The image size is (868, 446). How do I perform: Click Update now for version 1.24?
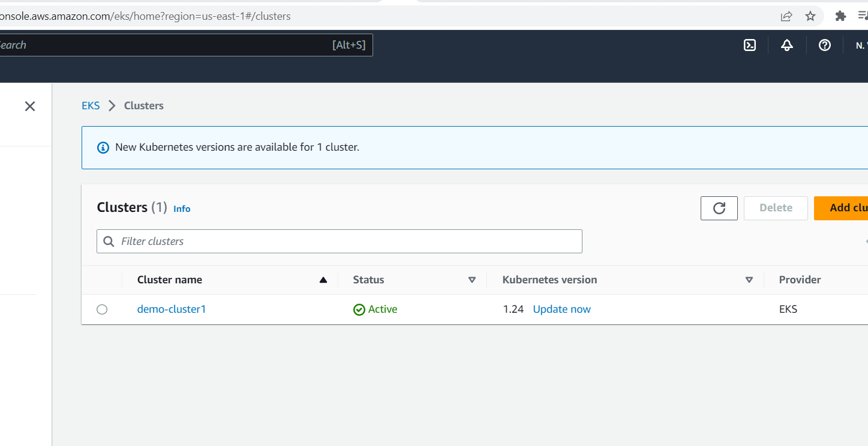[562, 309]
